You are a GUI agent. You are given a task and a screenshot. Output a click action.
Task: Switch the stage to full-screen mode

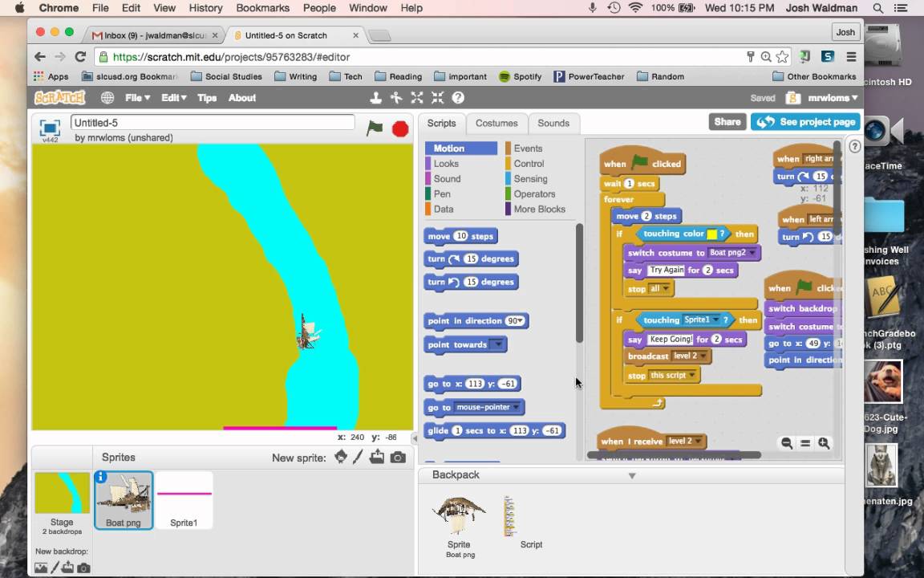pos(50,128)
